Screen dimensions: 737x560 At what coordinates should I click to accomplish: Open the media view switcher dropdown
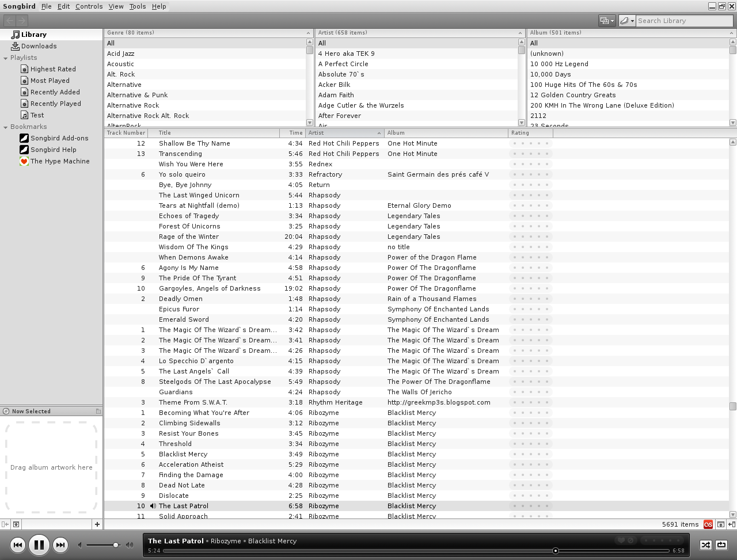607,21
